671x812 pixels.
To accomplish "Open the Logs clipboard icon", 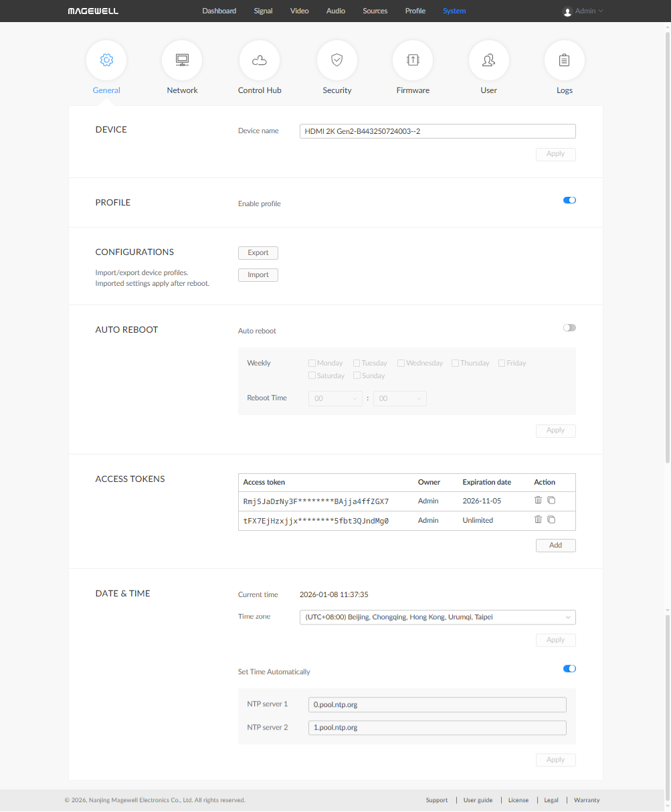I will (x=565, y=60).
